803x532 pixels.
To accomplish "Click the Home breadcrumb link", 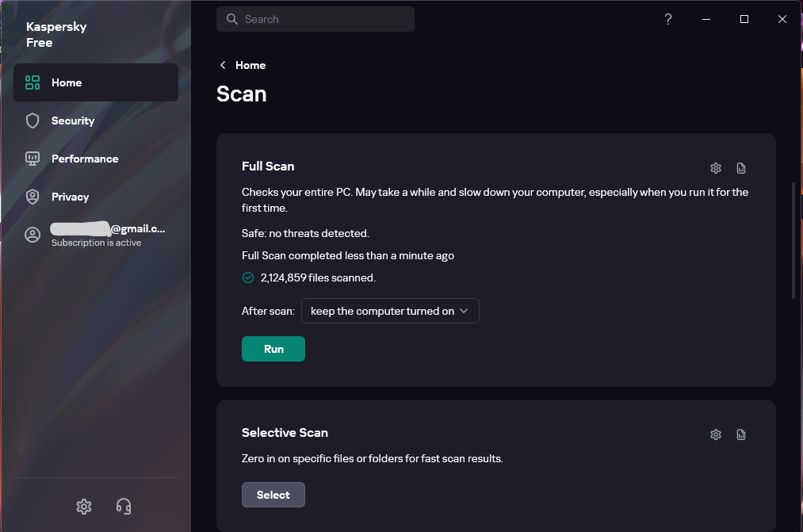I will click(250, 65).
